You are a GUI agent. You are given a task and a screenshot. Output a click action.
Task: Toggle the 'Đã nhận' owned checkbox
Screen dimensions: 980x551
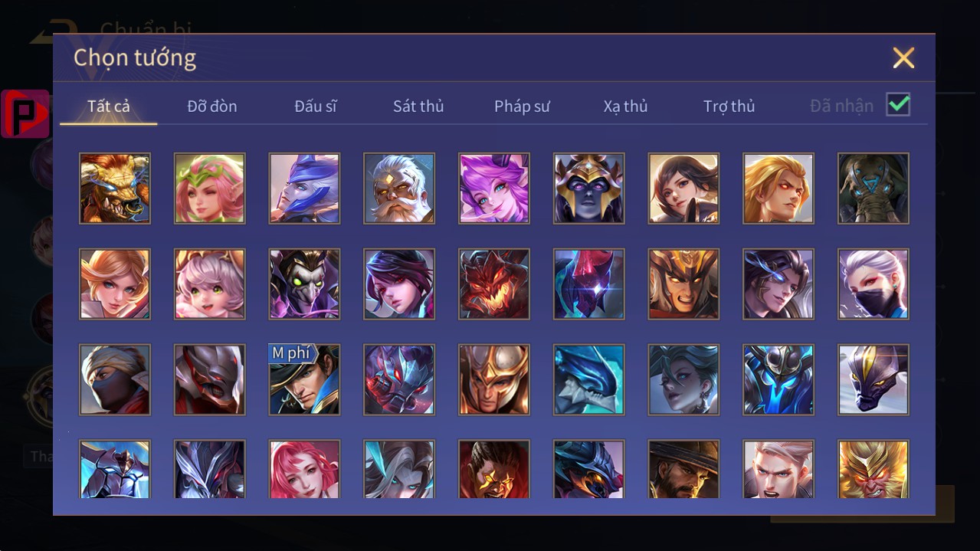[x=898, y=105]
